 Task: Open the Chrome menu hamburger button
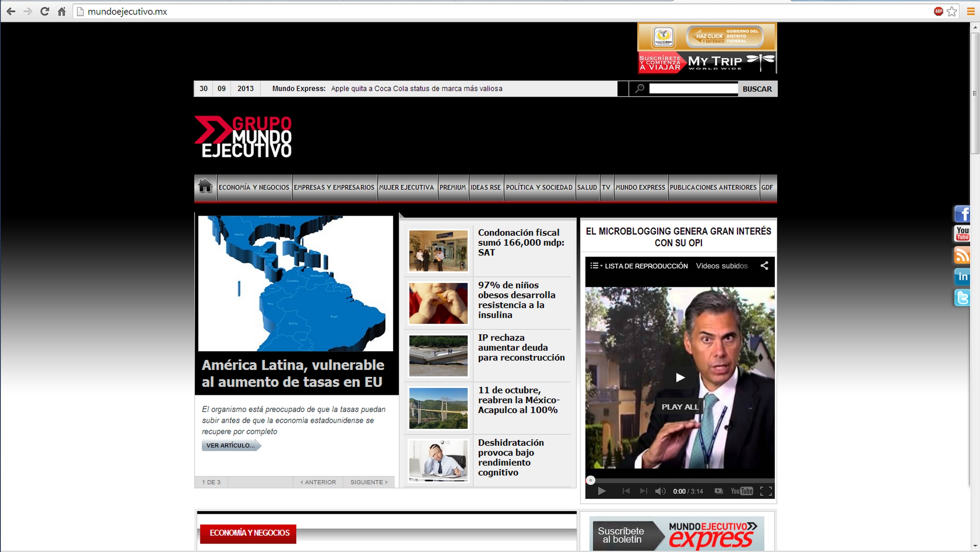pyautogui.click(x=971, y=11)
